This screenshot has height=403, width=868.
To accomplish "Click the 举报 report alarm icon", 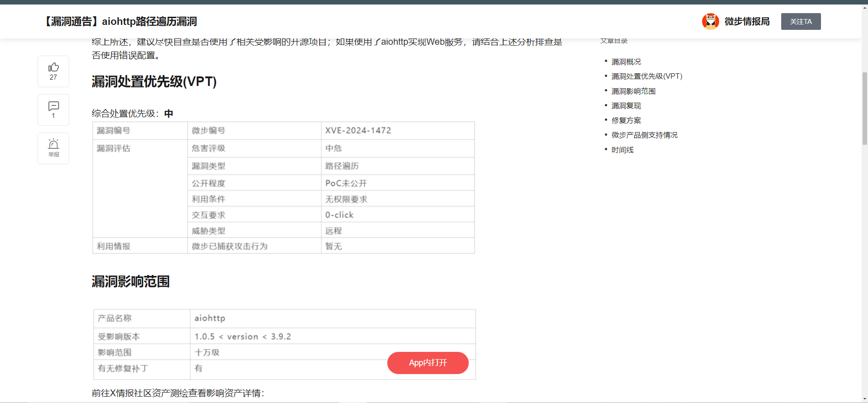I will 53,144.
